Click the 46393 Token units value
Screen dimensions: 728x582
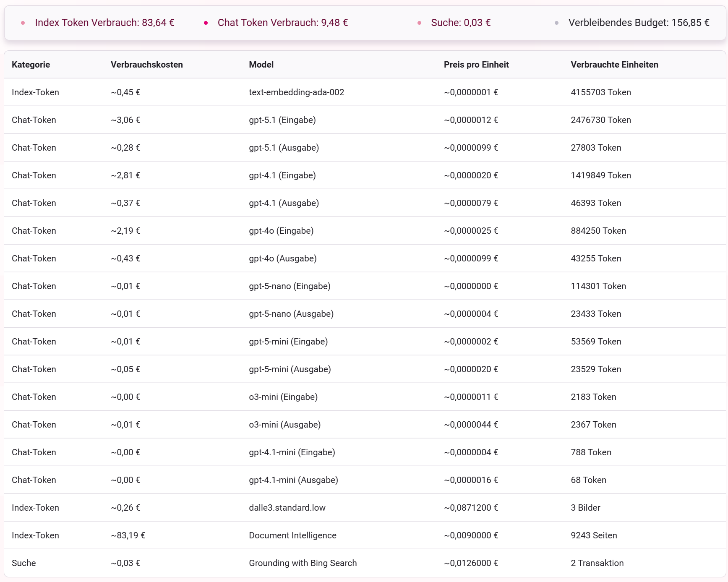pyautogui.click(x=596, y=203)
